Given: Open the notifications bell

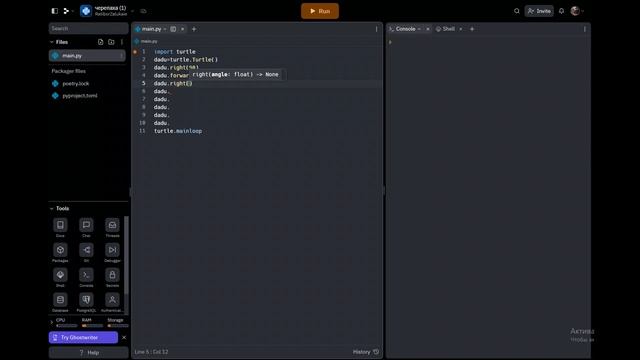Looking at the screenshot, I should point(562,11).
